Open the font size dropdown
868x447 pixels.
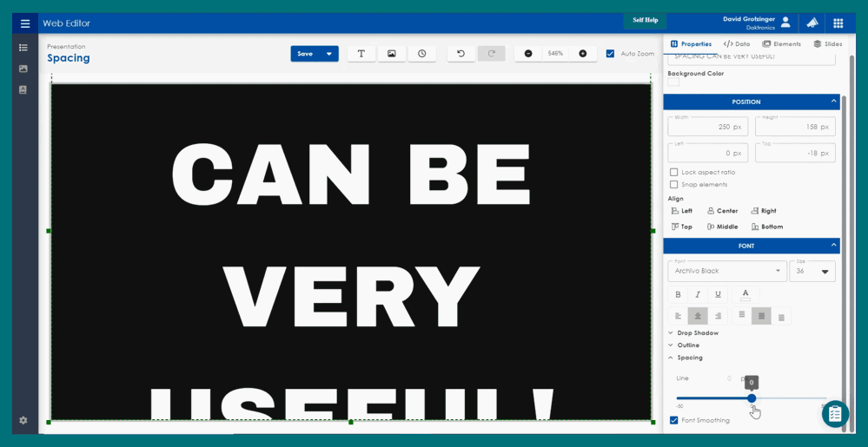(812, 271)
